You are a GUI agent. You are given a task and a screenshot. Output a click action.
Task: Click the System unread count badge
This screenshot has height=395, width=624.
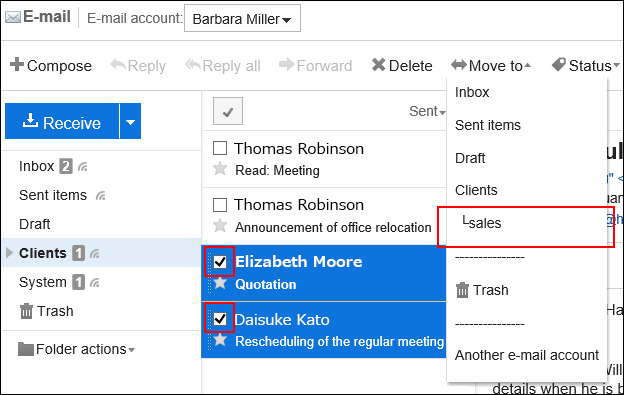click(x=78, y=282)
